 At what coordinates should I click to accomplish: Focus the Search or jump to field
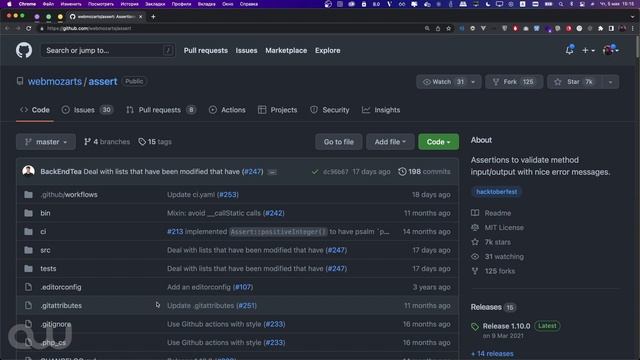click(108, 51)
